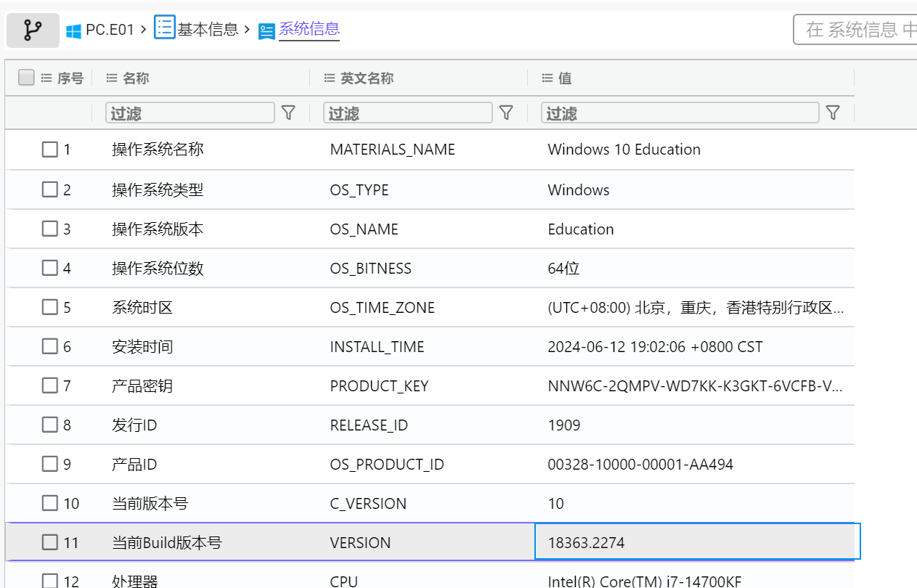Check the box for row 4
This screenshot has width=917, height=588.
click(x=49, y=268)
